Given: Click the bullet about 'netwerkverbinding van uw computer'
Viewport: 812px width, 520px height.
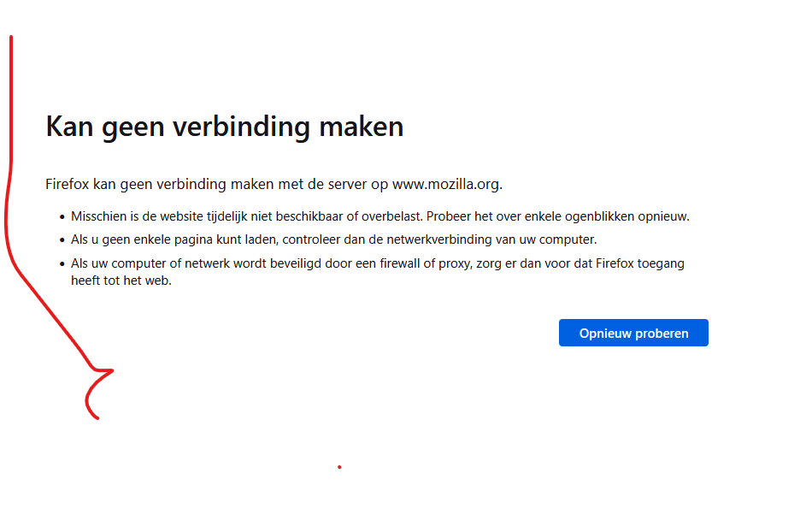Looking at the screenshot, I should (x=334, y=239).
